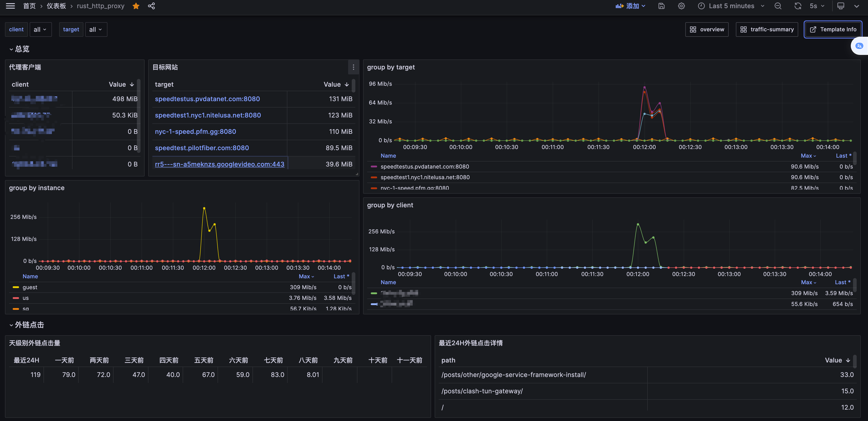Image resolution: width=868 pixels, height=421 pixels.
Task: Toggle the favorite star for this dashboard
Action: (x=136, y=6)
